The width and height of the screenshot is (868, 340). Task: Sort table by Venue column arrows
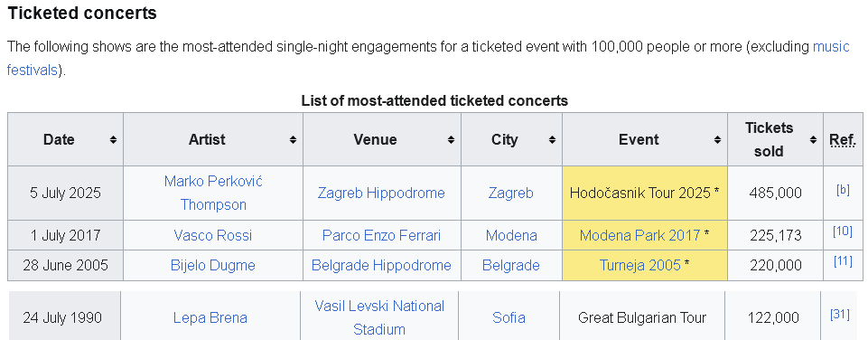tap(451, 140)
